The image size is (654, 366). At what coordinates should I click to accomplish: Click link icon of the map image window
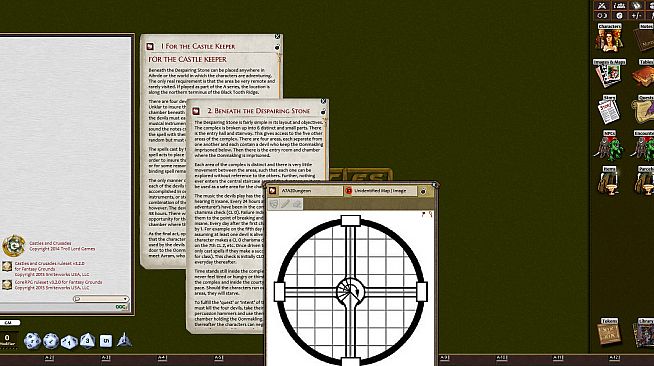pos(273,191)
